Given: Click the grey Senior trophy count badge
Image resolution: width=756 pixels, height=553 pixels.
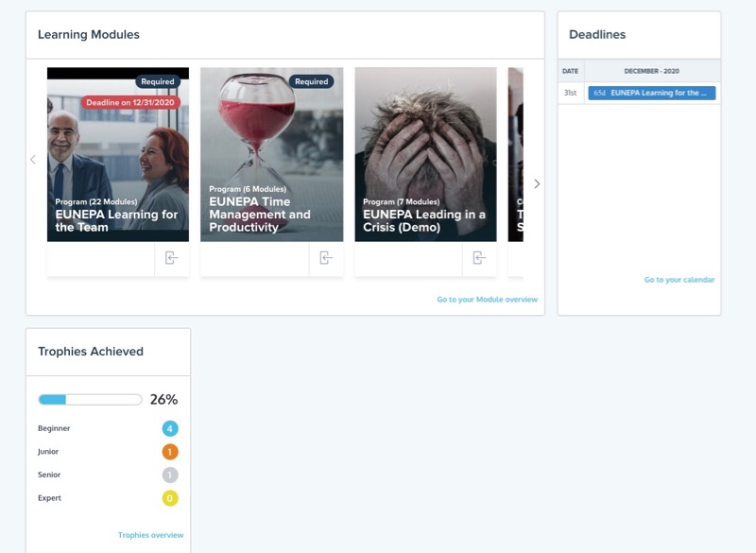Looking at the screenshot, I should 170,475.
